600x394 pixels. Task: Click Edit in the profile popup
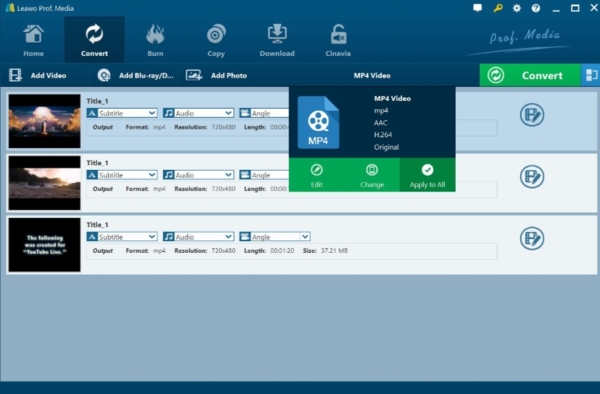pyautogui.click(x=316, y=175)
